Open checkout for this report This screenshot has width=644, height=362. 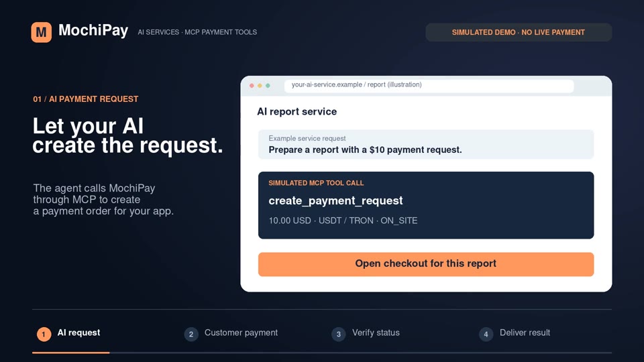click(x=426, y=264)
